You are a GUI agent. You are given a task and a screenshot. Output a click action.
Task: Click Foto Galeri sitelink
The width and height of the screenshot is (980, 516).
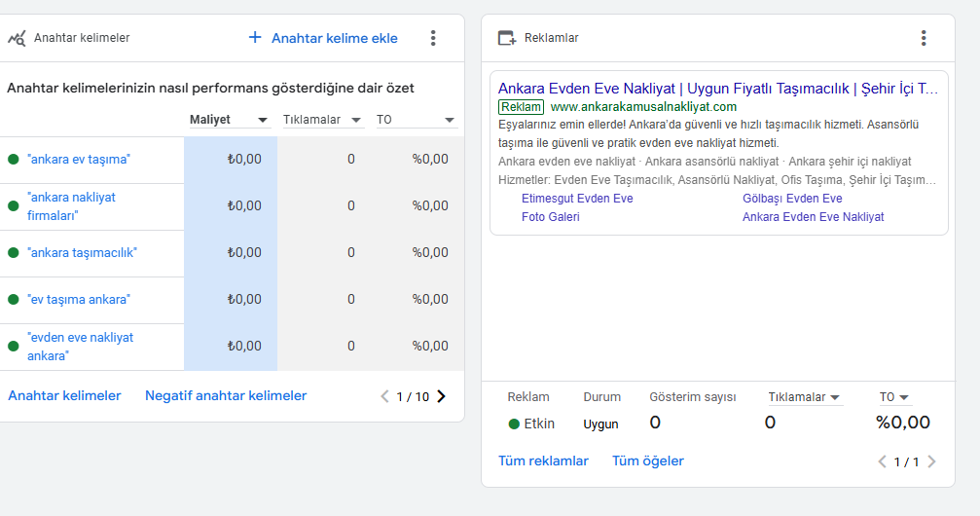[x=550, y=217]
